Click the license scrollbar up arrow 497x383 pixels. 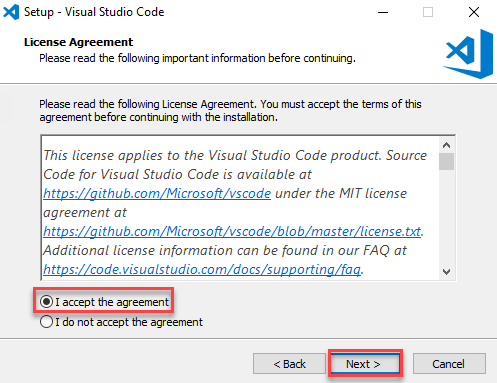446,145
